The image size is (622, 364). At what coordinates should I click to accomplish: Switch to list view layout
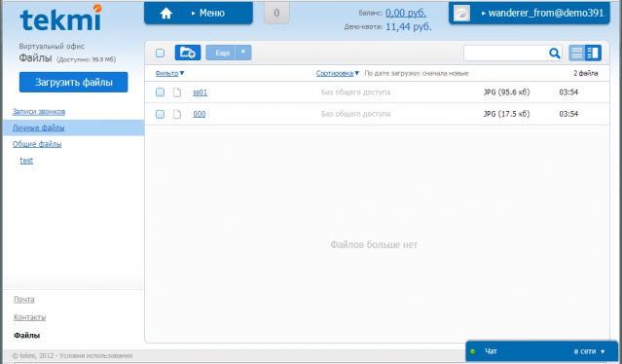577,53
